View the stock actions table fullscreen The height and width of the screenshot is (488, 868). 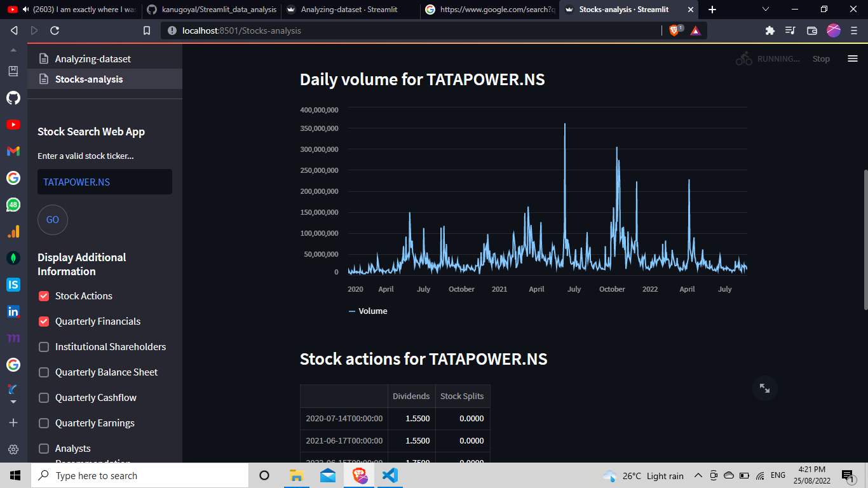765,388
